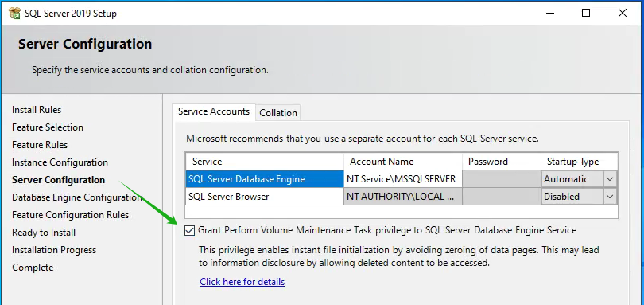Close the SQL Server 2019 Setup window
644x305 pixels.
point(623,13)
